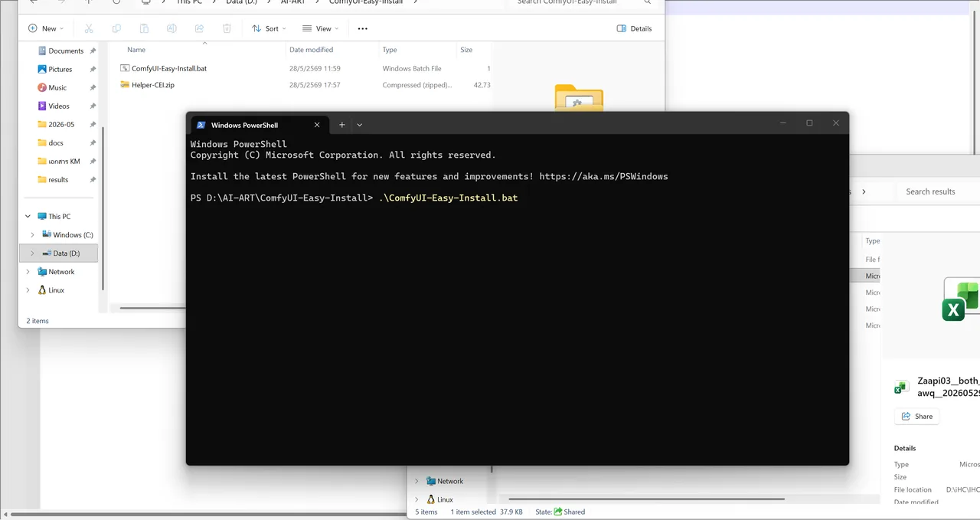
Task: Open the Sort dropdown menu
Action: pos(269,28)
